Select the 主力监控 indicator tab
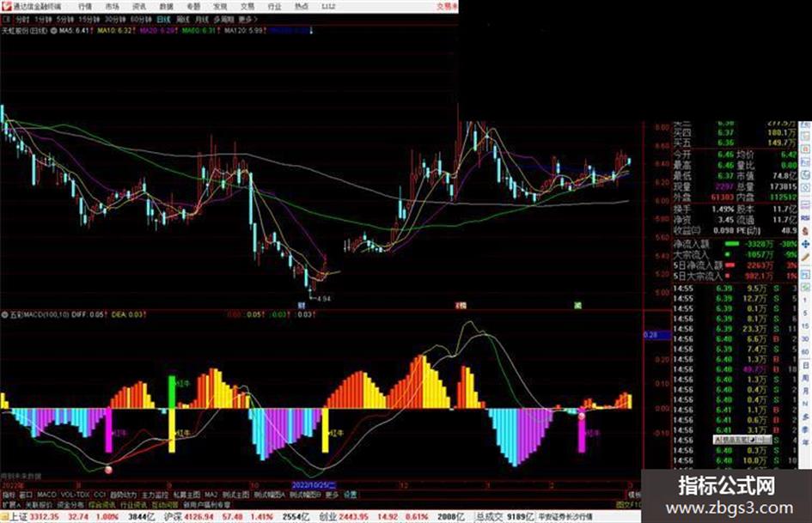812x523 pixels. (155, 495)
